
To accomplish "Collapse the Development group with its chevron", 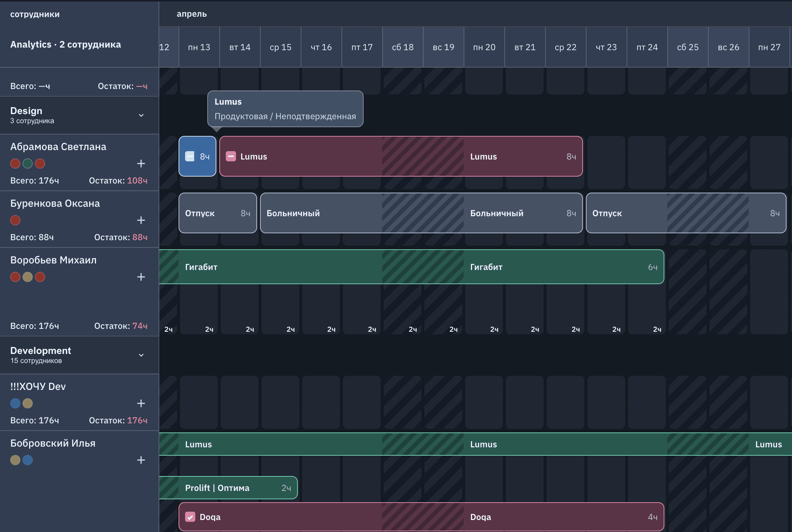I will [141, 355].
